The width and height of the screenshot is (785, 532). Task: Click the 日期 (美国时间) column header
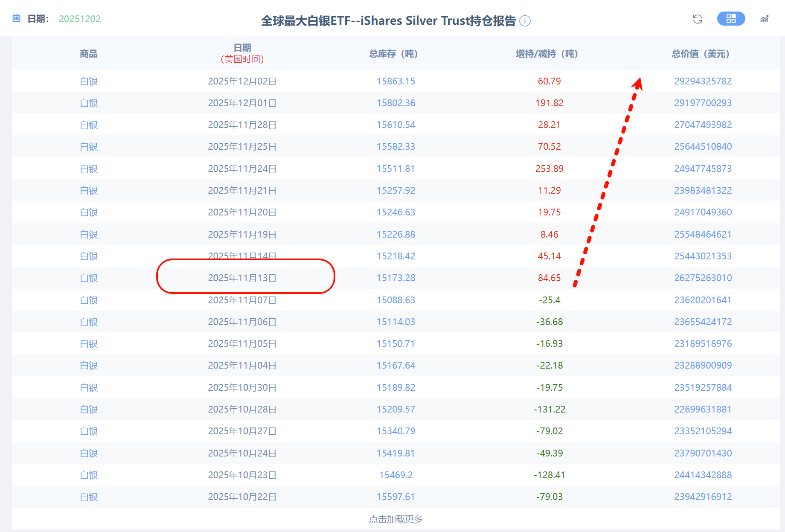pyautogui.click(x=242, y=53)
